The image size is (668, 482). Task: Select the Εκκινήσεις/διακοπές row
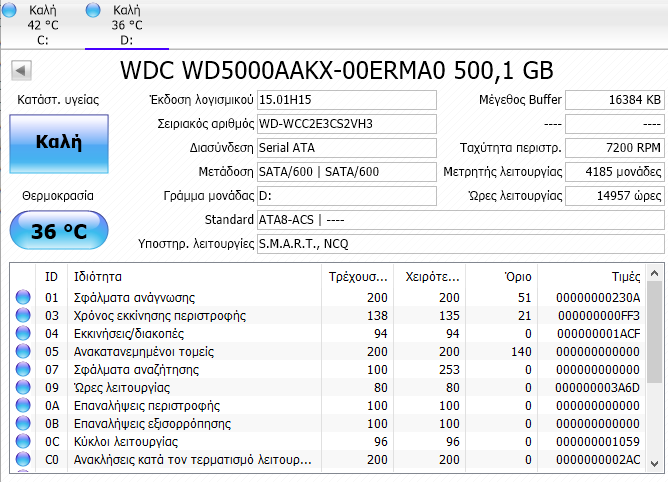coord(328,333)
